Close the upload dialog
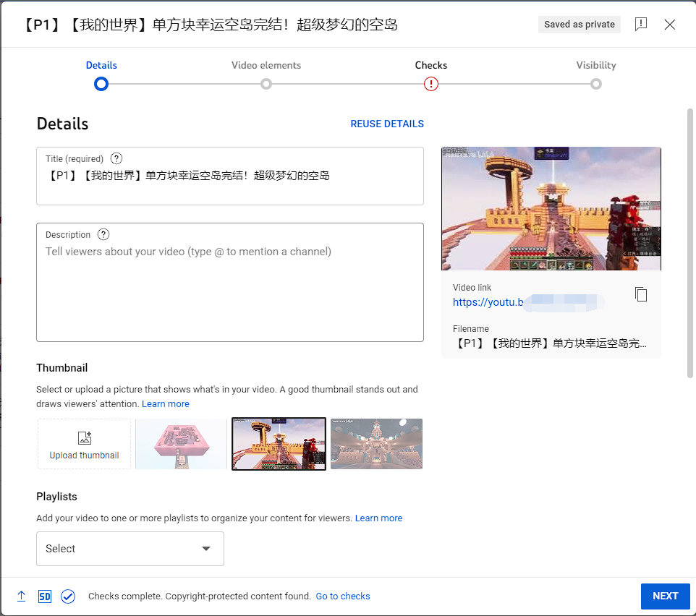696x616 pixels. (670, 25)
